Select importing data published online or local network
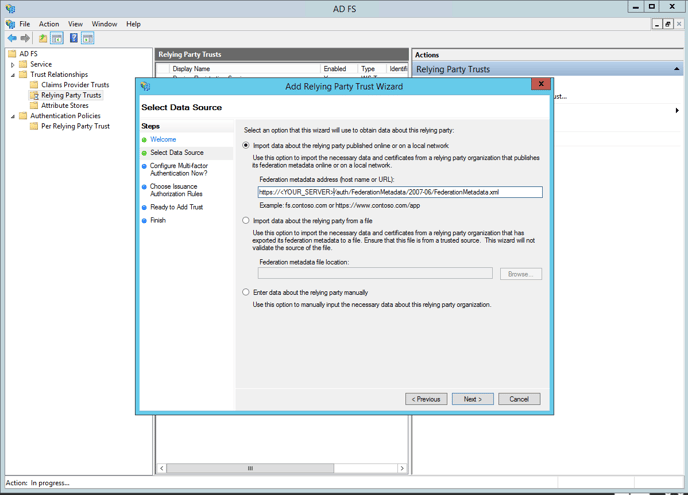Image resolution: width=688 pixels, height=495 pixels. (246, 145)
